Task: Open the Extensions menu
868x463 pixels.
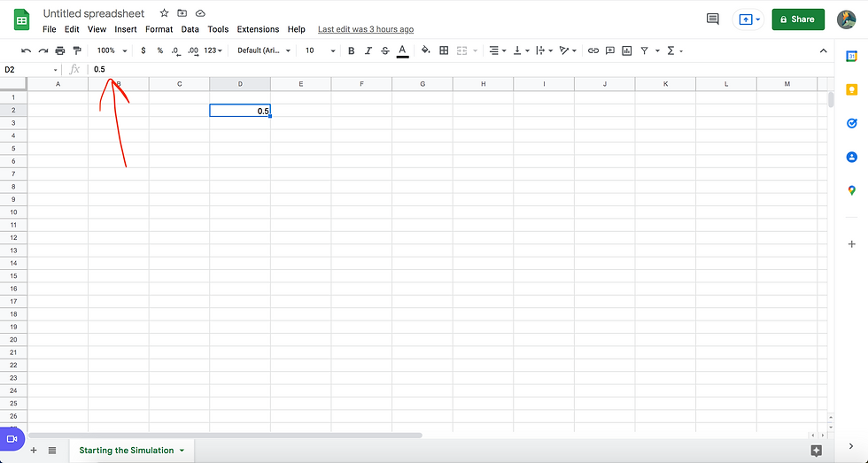Action: [x=258, y=29]
